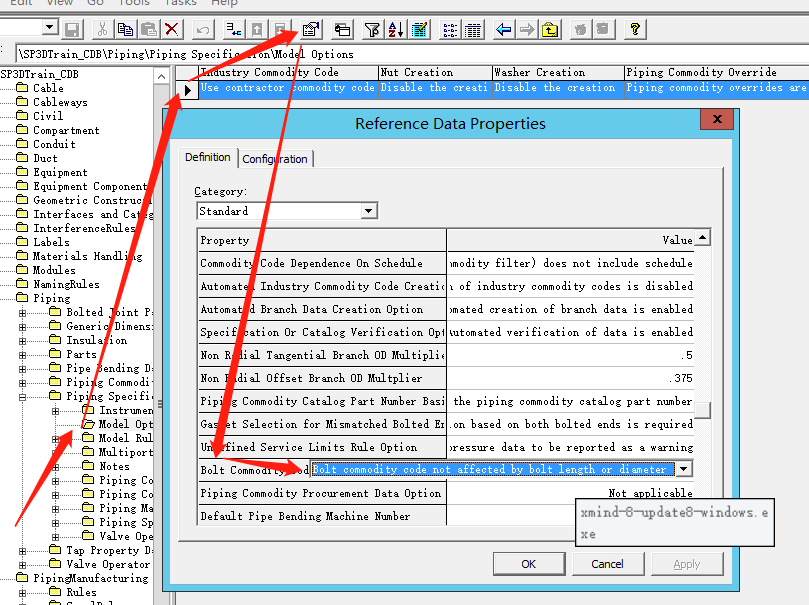Screen dimensions: 809x605
Task: Click the checklist edit toolbar icon
Action: [419, 29]
